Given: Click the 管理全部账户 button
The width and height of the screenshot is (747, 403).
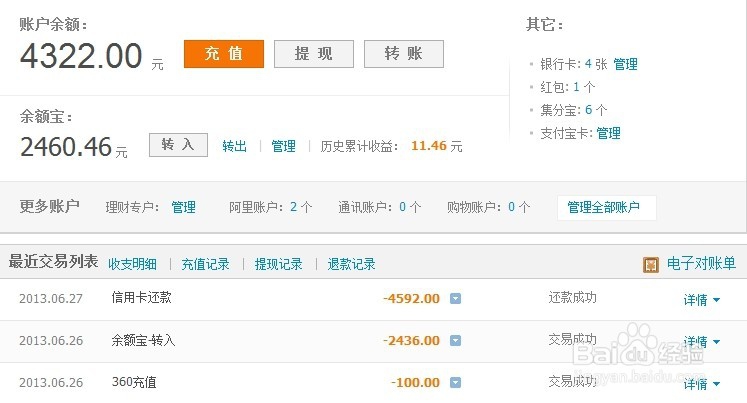Looking at the screenshot, I should (x=606, y=208).
